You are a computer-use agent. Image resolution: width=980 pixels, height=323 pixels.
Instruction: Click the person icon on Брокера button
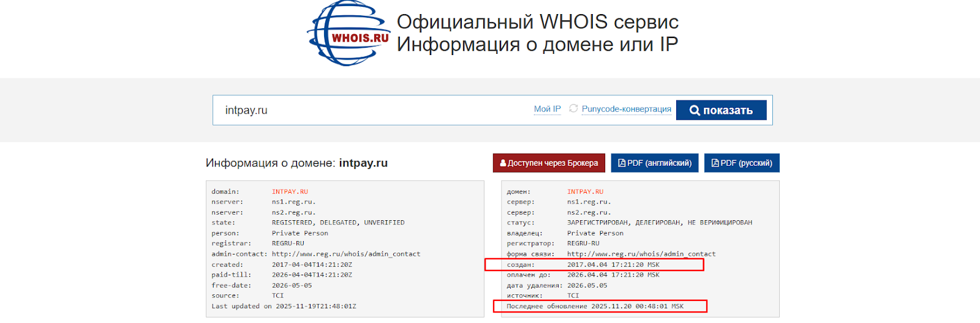(x=503, y=163)
